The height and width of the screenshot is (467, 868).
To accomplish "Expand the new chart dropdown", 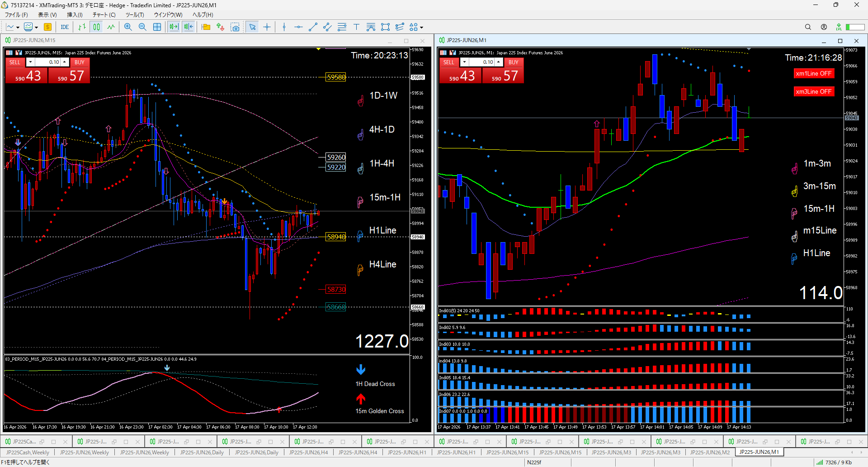I will (x=18, y=28).
